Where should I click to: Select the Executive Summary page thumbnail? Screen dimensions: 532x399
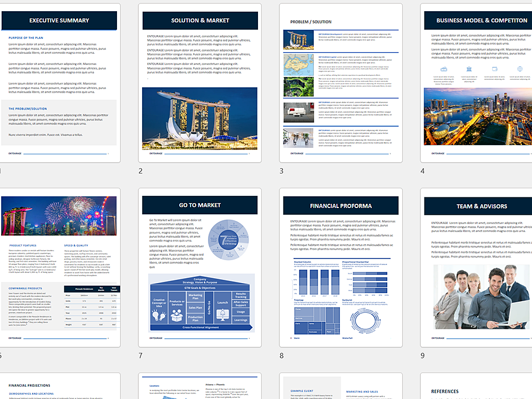point(60,83)
